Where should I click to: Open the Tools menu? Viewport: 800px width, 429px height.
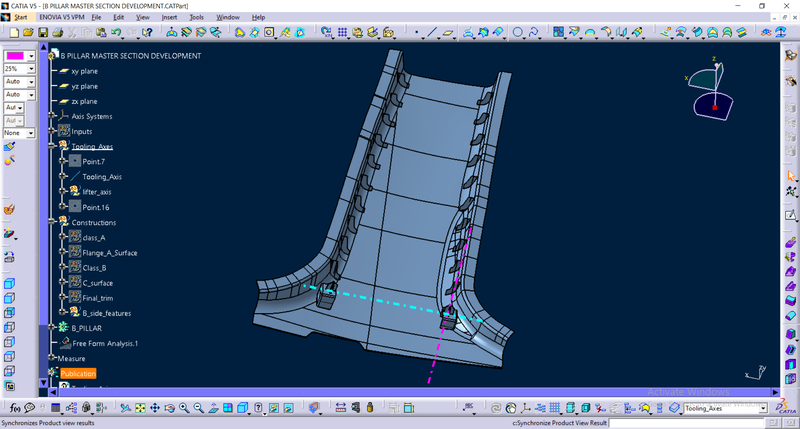coord(196,17)
